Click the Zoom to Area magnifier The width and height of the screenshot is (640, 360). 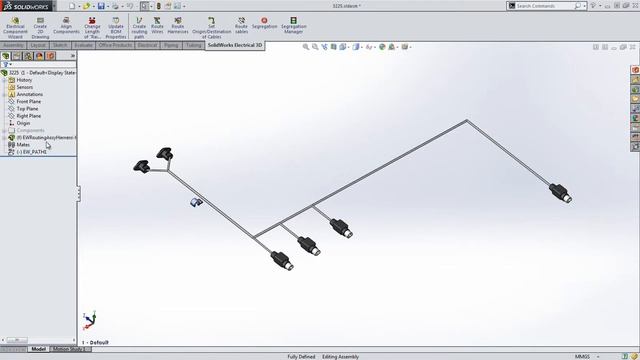(x=315, y=47)
